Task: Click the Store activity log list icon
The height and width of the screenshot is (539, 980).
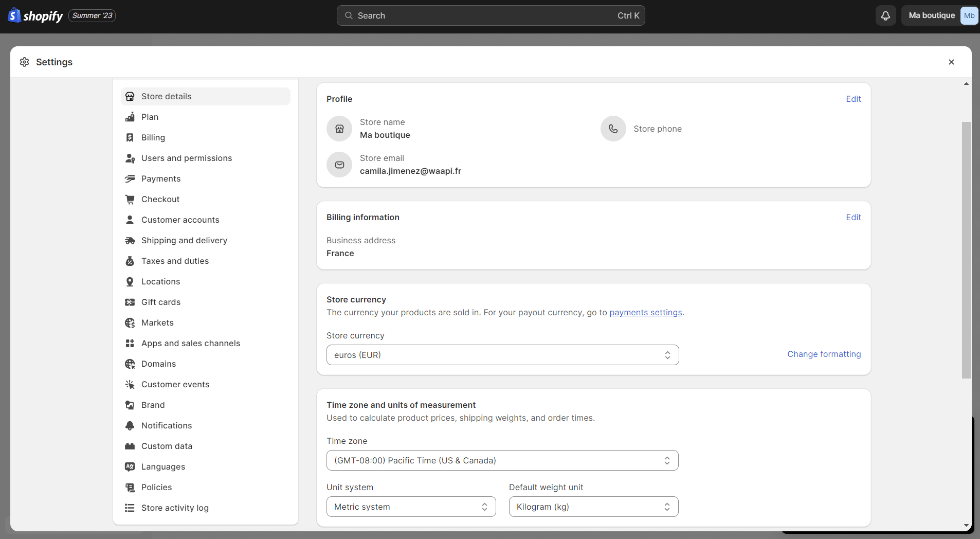Action: (x=130, y=508)
